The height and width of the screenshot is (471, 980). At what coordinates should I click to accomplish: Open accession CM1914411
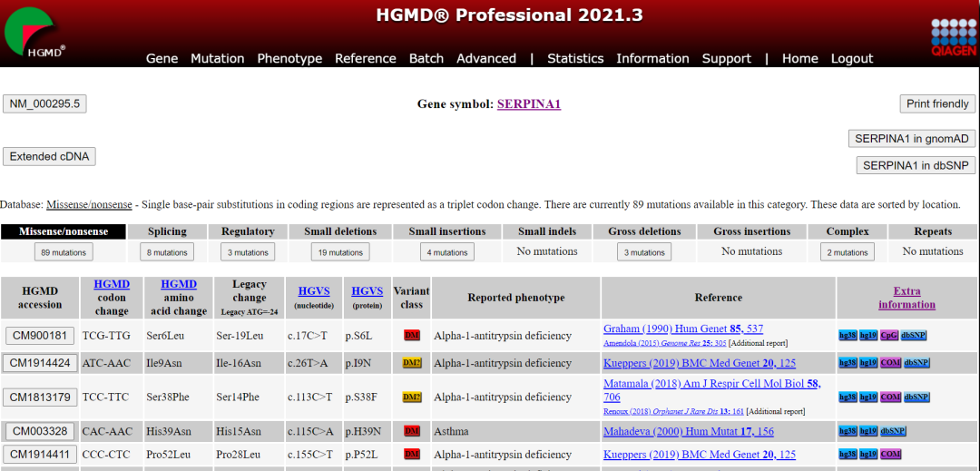click(40, 454)
